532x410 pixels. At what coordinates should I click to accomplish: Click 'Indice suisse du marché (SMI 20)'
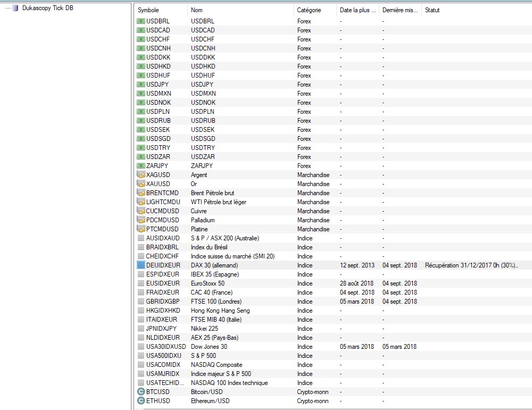(x=233, y=256)
